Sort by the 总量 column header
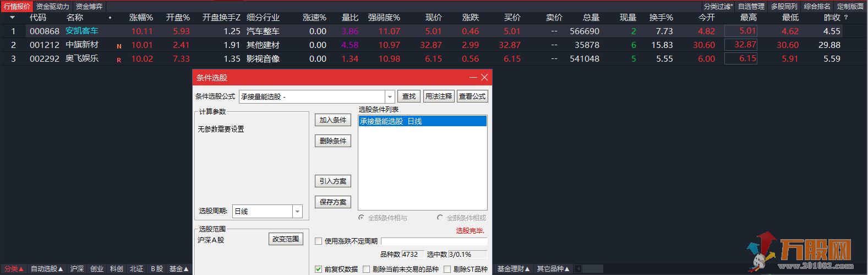 [x=591, y=18]
